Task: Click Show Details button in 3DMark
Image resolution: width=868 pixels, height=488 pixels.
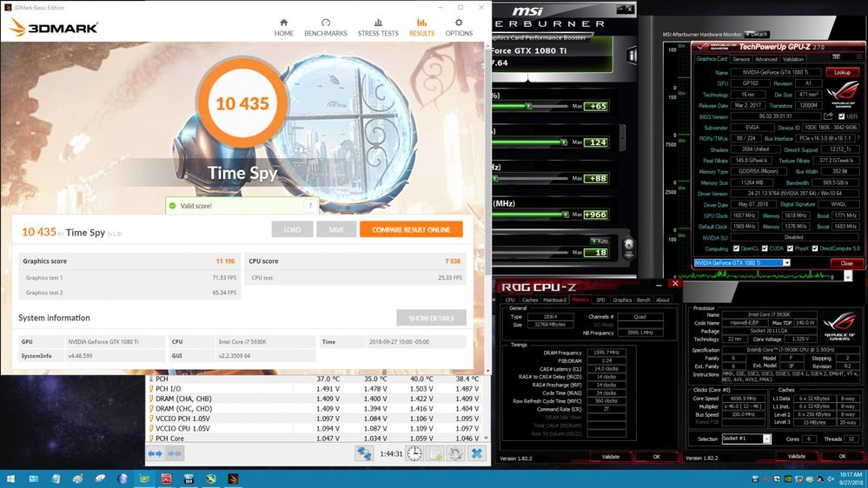Action: [x=431, y=318]
